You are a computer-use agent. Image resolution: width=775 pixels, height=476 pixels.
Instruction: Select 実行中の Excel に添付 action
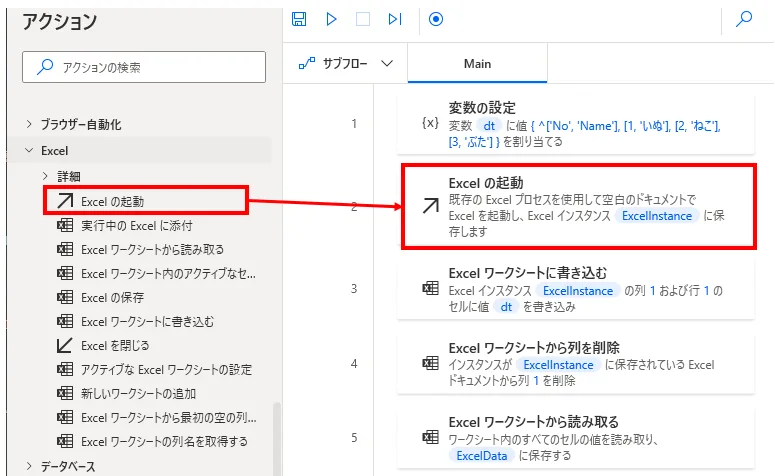[136, 225]
